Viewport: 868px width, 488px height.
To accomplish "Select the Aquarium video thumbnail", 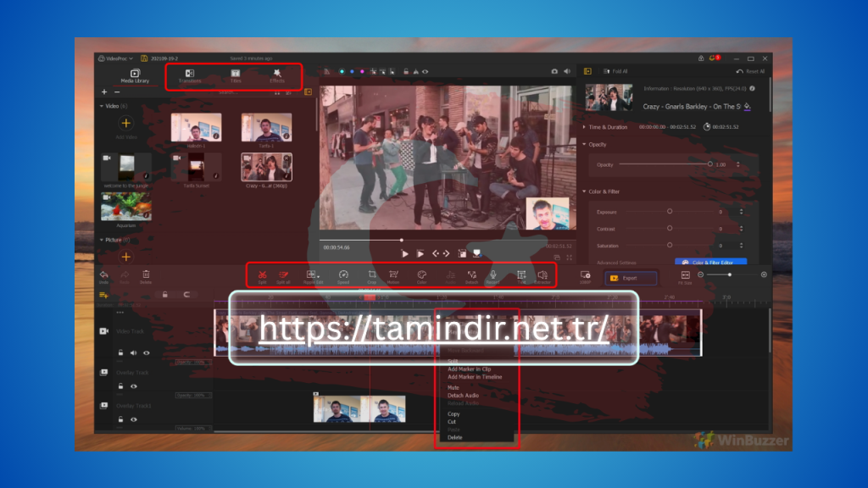I will [126, 206].
